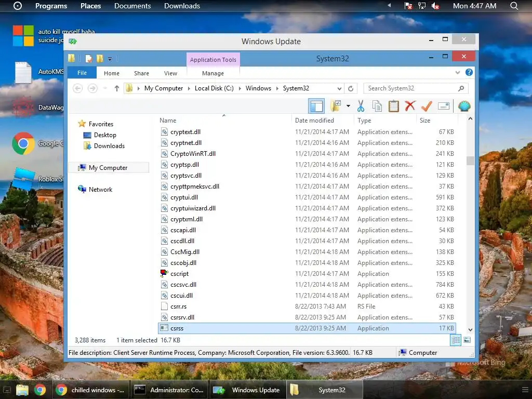Screen dimensions: 532x399
Task: Switch to Administrator command prompt taskbar button
Action: (x=169, y=390)
